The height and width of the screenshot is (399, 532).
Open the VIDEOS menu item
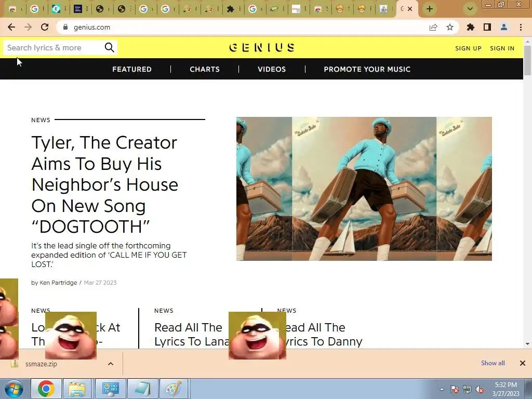coord(272,69)
